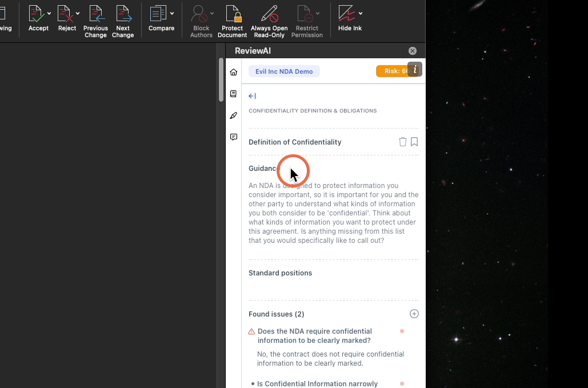Click the Standard positions heading
This screenshot has height=388, width=588.
tap(280, 273)
